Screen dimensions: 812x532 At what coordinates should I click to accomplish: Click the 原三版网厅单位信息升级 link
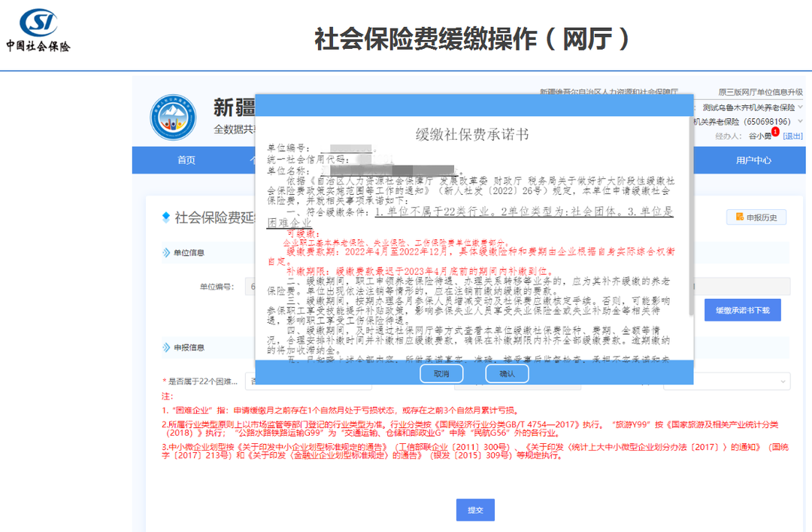[760, 92]
